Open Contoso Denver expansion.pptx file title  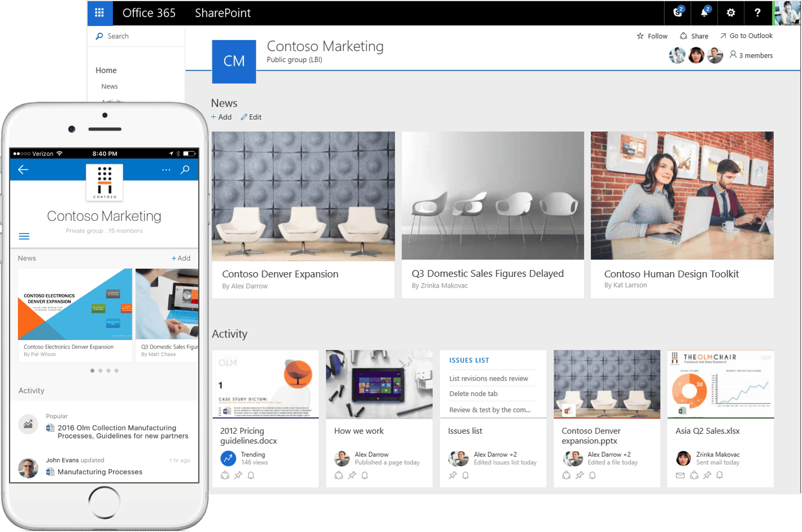coord(591,435)
